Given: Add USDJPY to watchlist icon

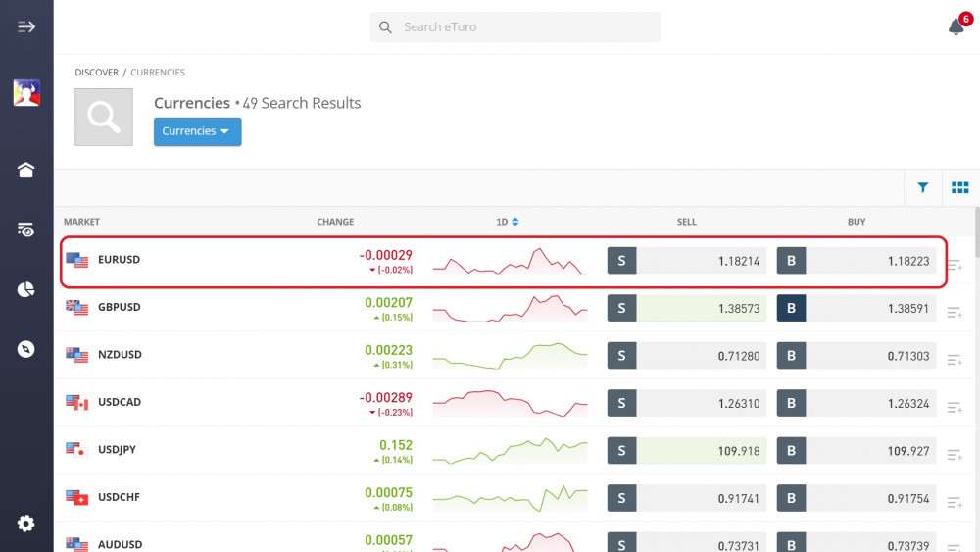Looking at the screenshot, I should pyautogui.click(x=955, y=455).
